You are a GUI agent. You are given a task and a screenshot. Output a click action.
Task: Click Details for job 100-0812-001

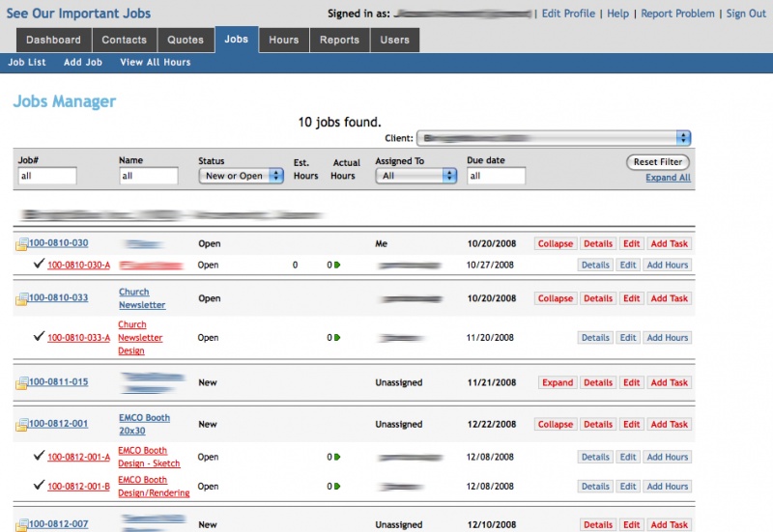pos(598,425)
